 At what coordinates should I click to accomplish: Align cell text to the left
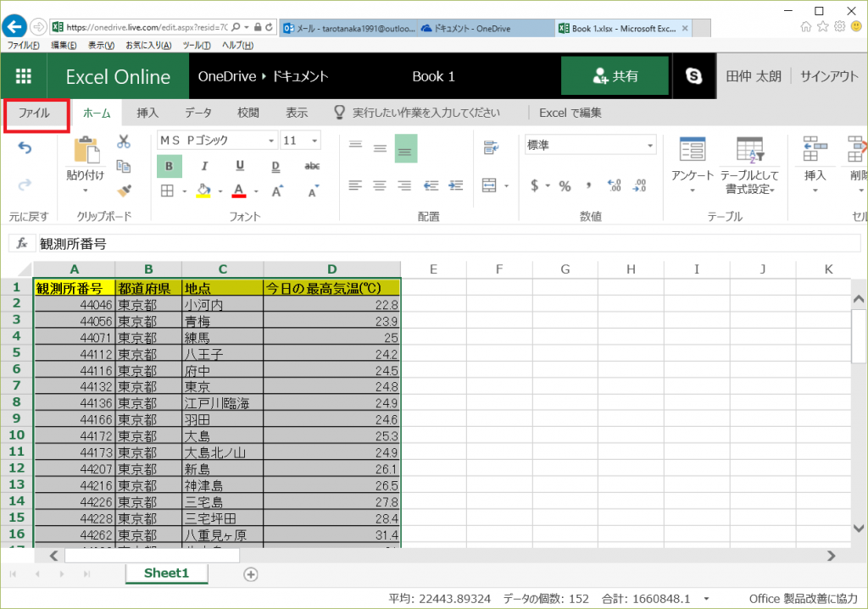click(x=355, y=185)
